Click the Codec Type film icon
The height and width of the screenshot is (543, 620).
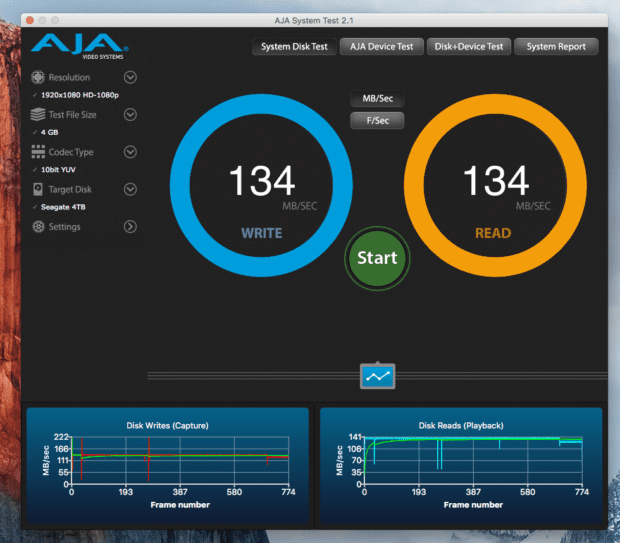coord(38,152)
